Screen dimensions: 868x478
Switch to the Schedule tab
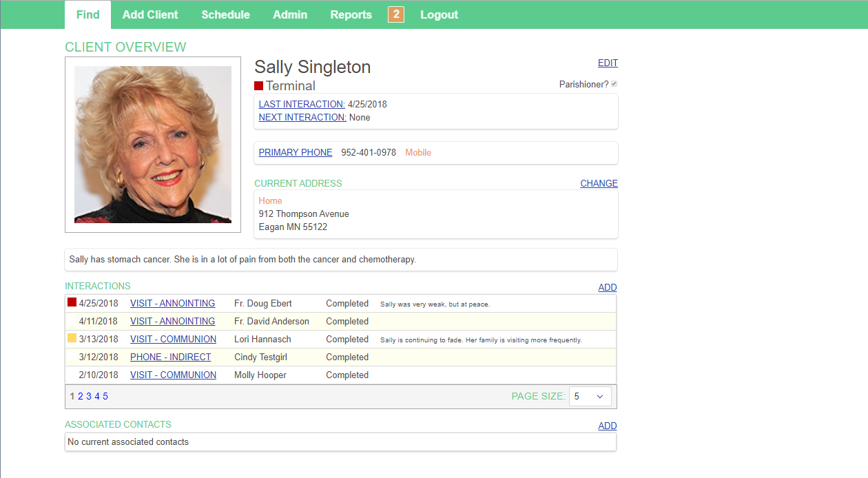pos(225,14)
